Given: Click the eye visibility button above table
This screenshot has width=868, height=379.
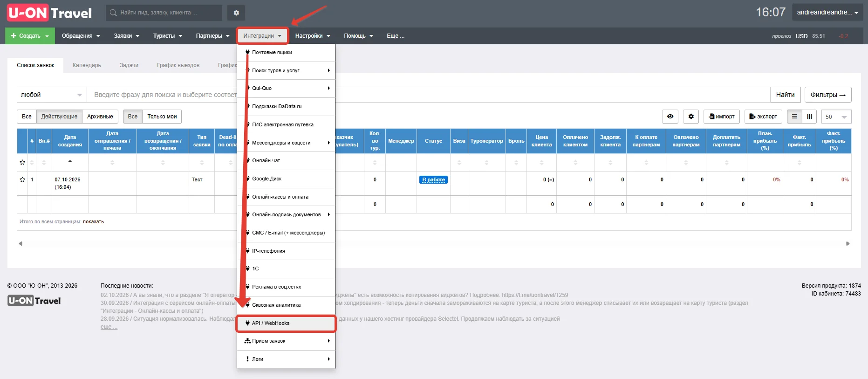Looking at the screenshot, I should (x=670, y=117).
